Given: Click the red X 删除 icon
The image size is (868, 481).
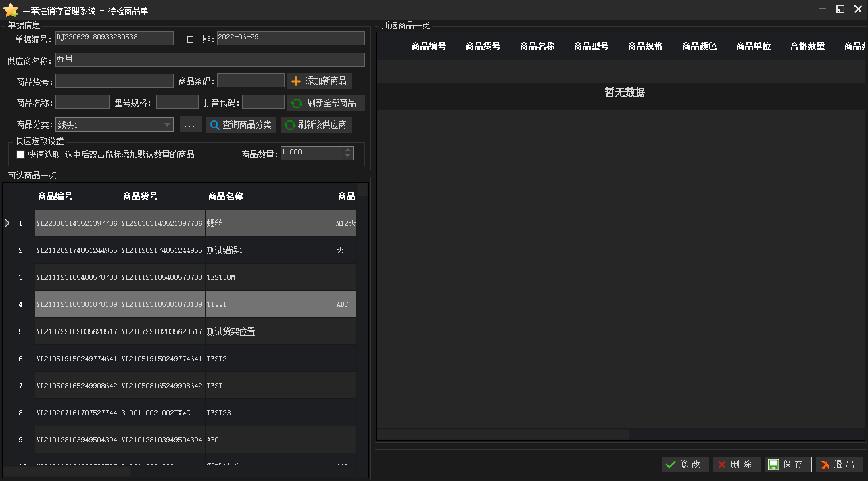Looking at the screenshot, I should (x=722, y=465).
